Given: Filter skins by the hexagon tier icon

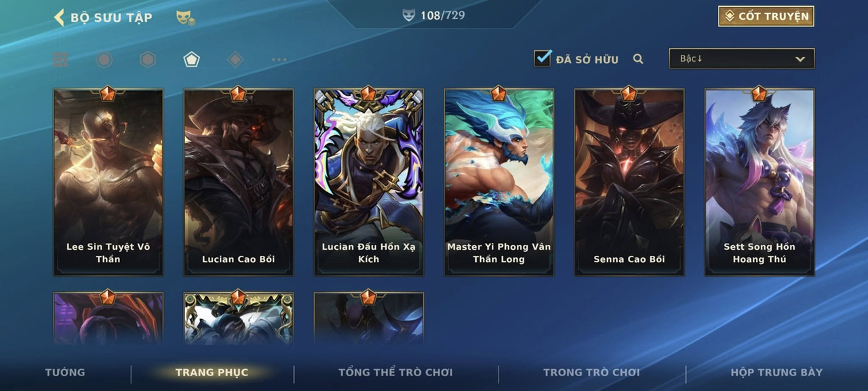Looking at the screenshot, I should [x=148, y=60].
